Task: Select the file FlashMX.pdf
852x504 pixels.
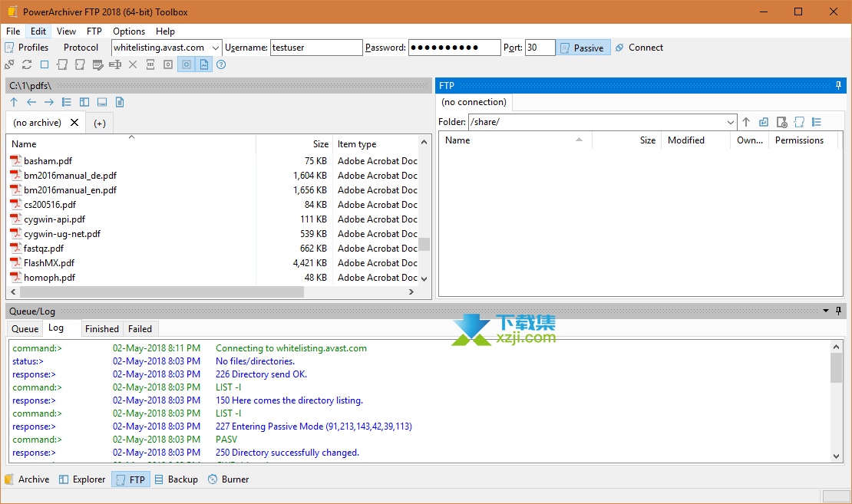Action: pyautogui.click(x=49, y=263)
